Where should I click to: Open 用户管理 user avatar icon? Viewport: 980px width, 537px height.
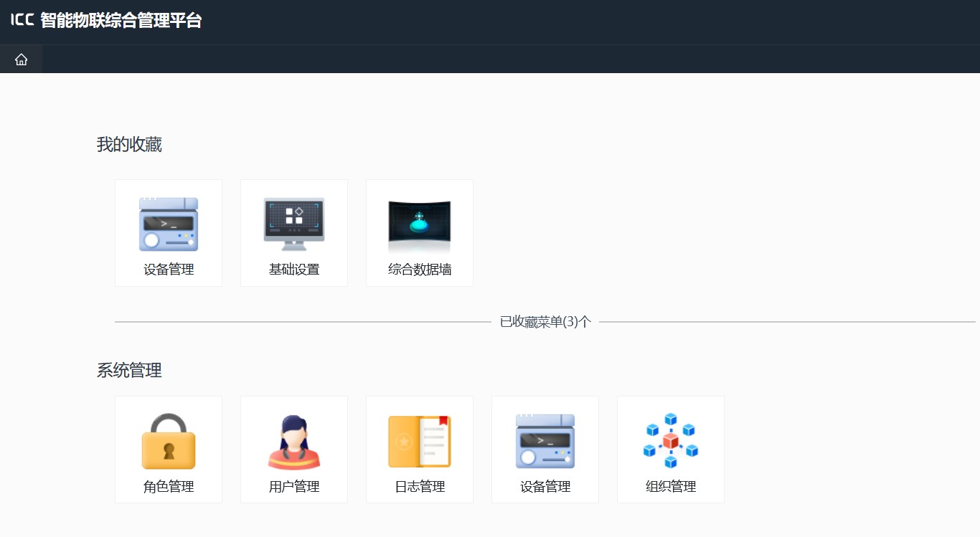pyautogui.click(x=294, y=442)
